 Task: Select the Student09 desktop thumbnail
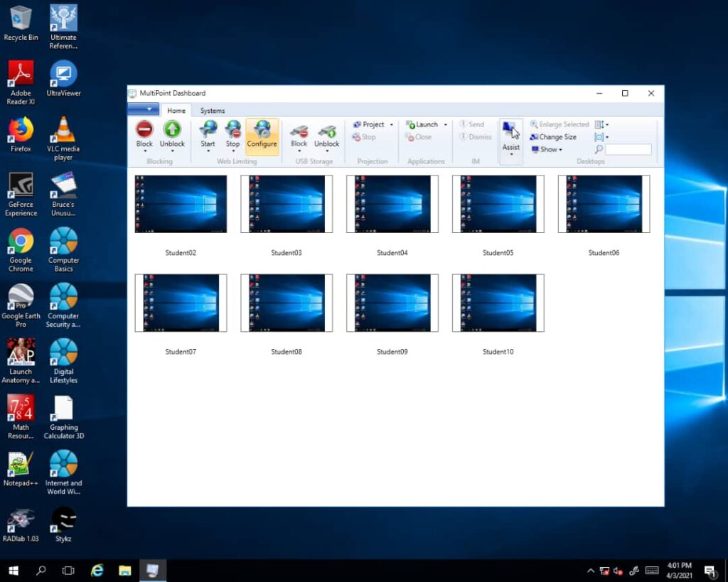392,303
